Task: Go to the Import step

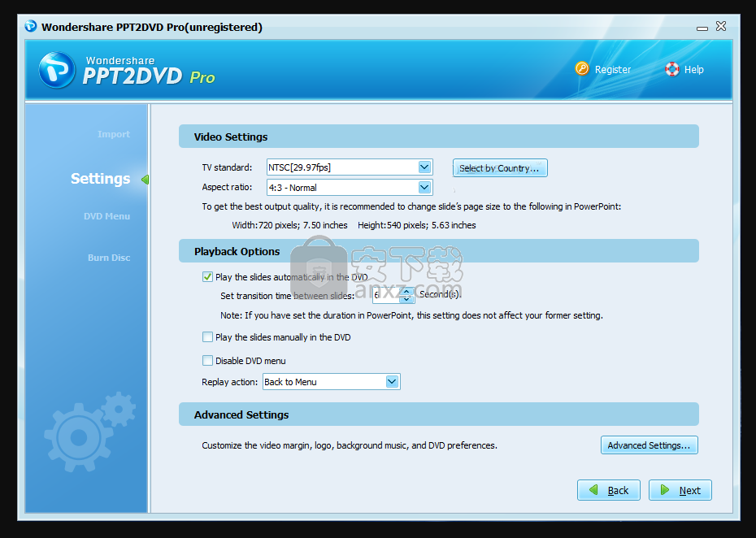Action: click(113, 134)
